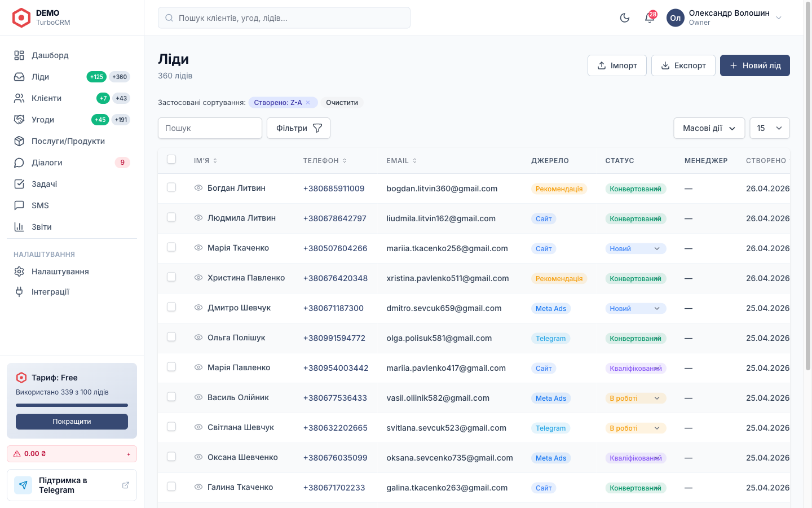812x508 pixels.
Task: Click the TurboCRM logo icon
Action: (x=21, y=18)
